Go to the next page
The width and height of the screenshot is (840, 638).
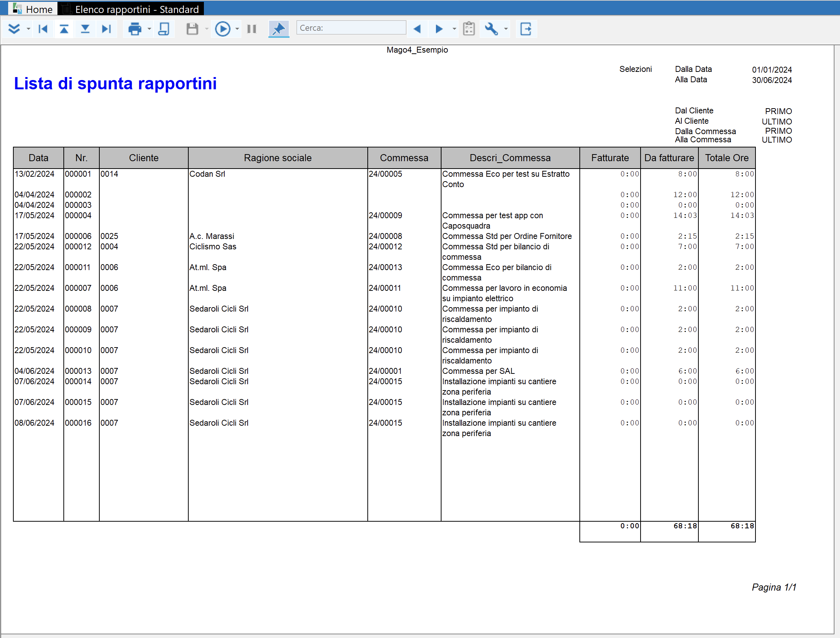[x=85, y=29]
